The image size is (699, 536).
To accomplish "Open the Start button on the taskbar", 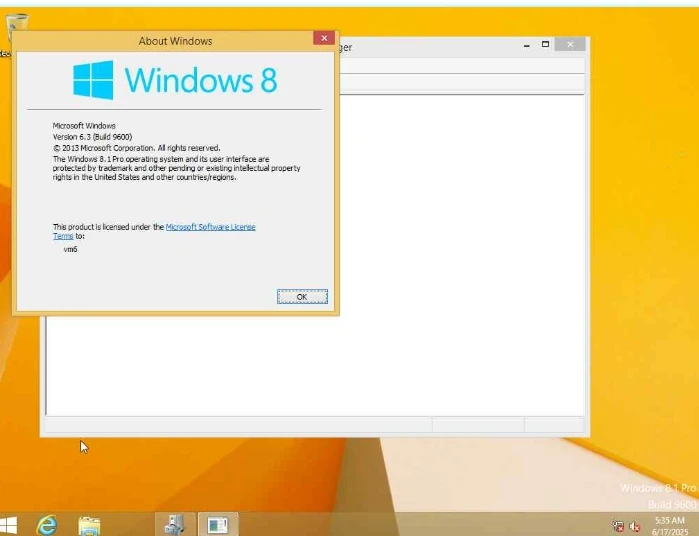I will (x=8, y=526).
